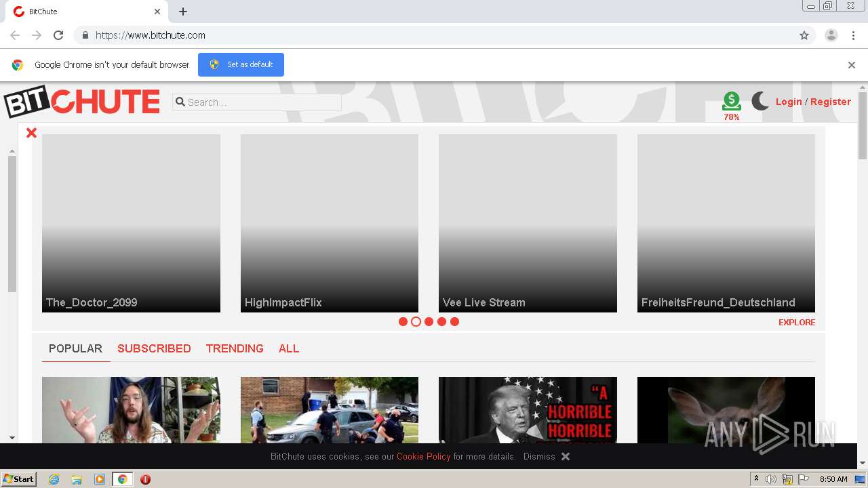
Task: Click the taskbar clock 8:50 AM
Action: [833, 479]
